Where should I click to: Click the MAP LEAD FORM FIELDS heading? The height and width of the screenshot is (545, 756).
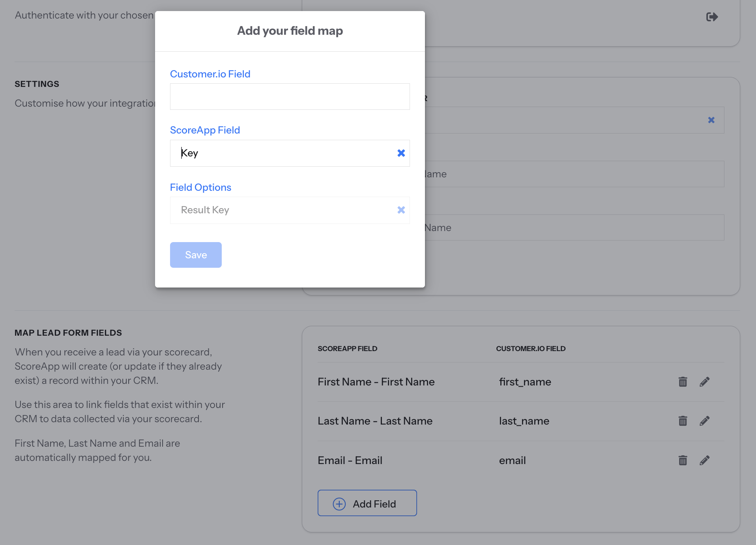(68, 333)
